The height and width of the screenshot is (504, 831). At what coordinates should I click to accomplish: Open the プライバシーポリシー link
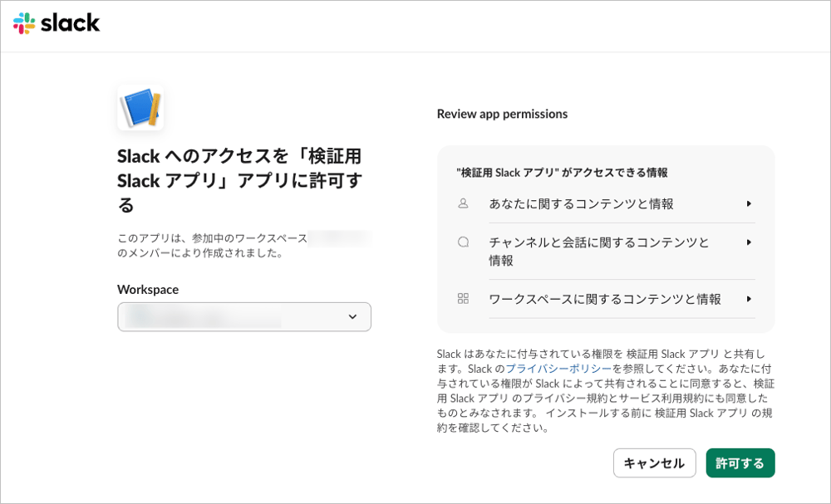point(558,369)
